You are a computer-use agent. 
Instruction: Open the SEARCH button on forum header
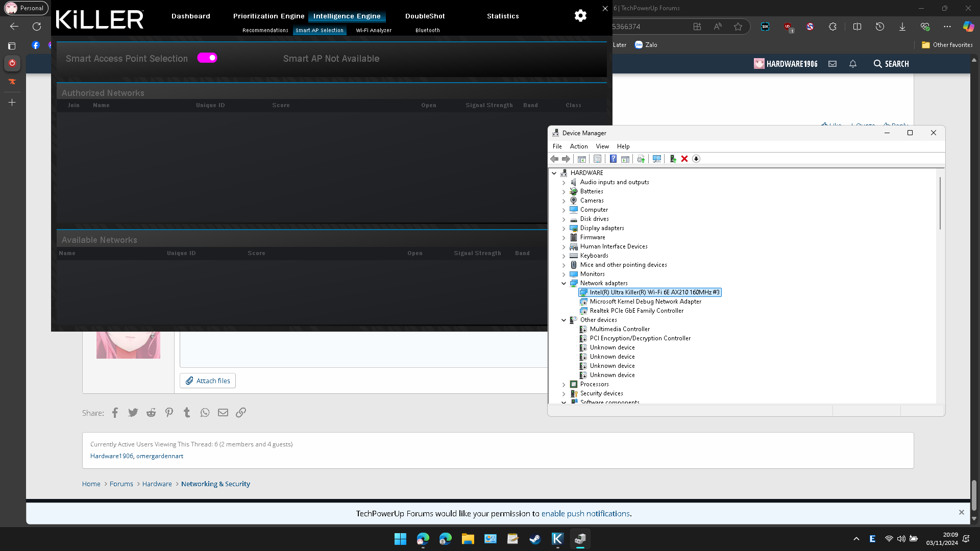[891, 64]
